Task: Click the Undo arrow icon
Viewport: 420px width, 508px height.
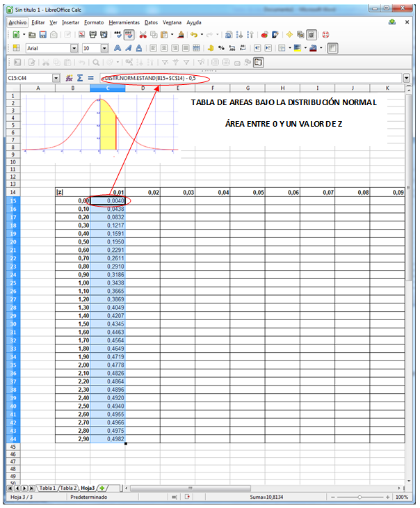Action: click(x=193, y=34)
